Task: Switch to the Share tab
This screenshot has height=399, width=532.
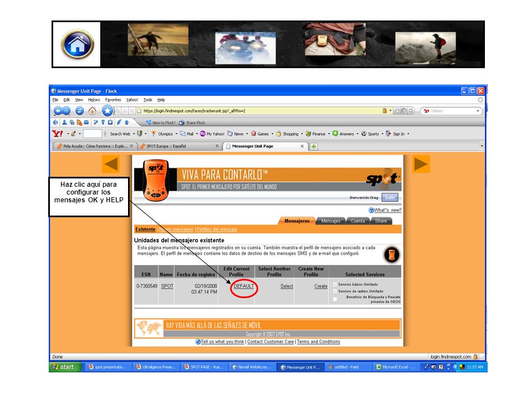Action: tap(381, 221)
